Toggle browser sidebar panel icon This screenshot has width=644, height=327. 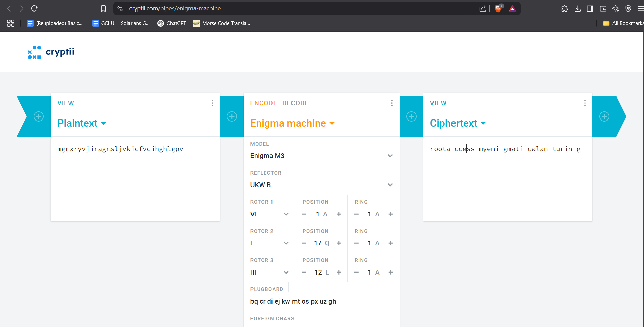click(x=590, y=8)
